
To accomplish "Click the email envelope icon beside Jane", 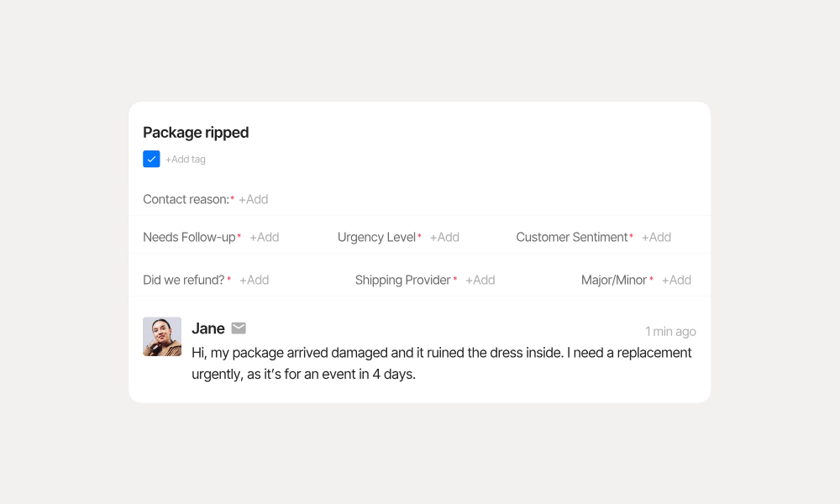I will tap(239, 328).
